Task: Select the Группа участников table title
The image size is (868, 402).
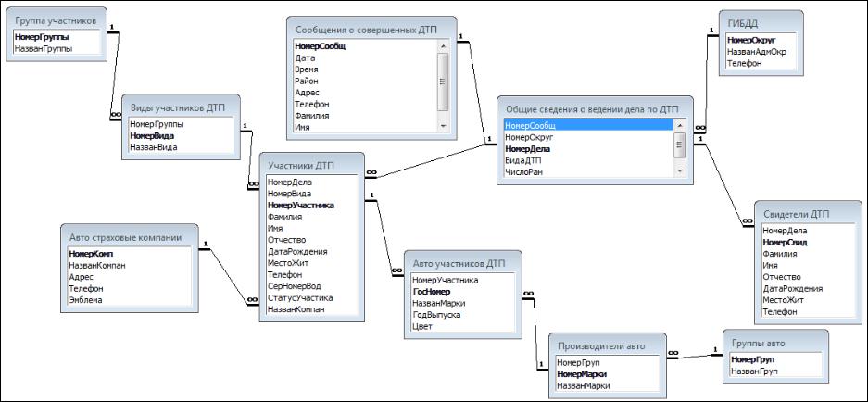Action: pyautogui.click(x=56, y=21)
